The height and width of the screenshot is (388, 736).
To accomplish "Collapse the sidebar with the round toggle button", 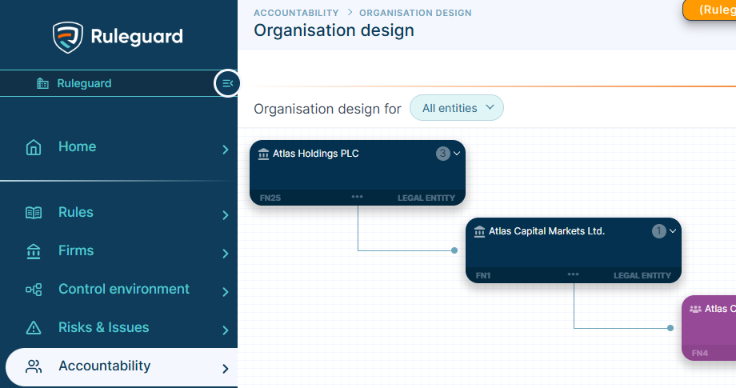I will [x=228, y=84].
